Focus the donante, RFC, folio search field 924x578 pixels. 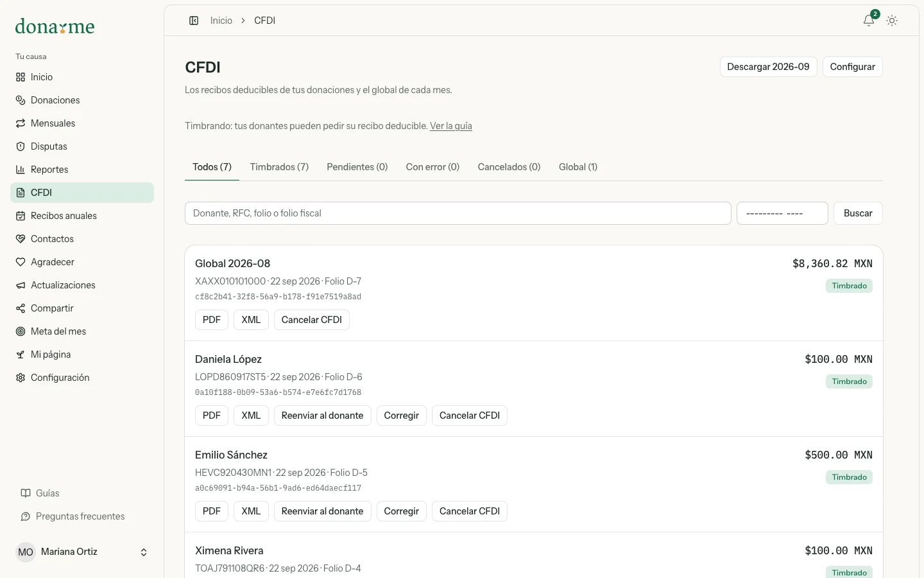(x=458, y=213)
